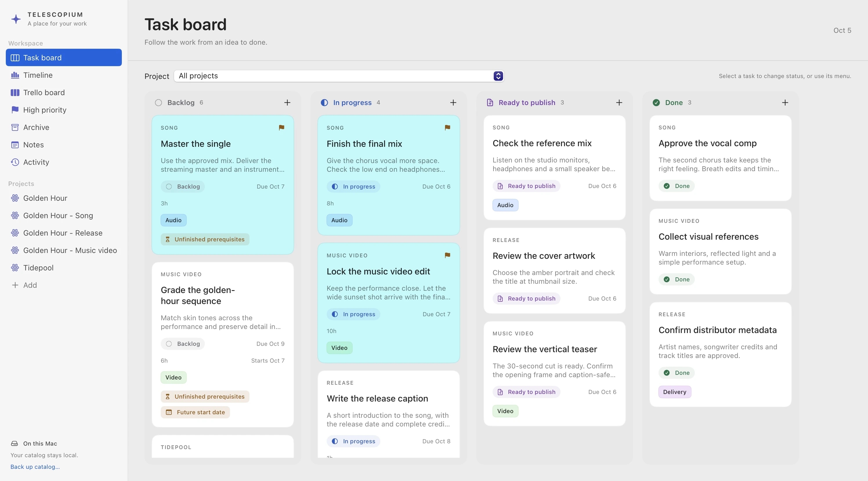Change In progress status on Finish the final mix

point(353,187)
